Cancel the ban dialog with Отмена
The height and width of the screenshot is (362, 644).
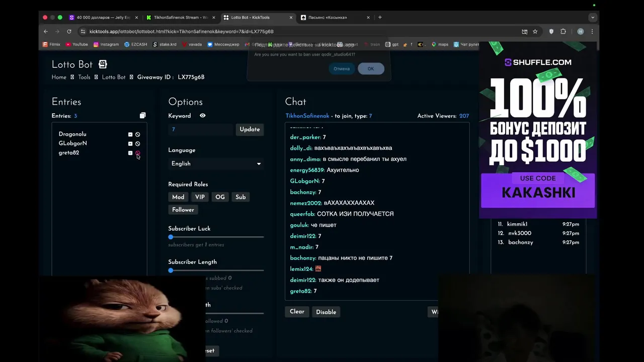point(342,68)
